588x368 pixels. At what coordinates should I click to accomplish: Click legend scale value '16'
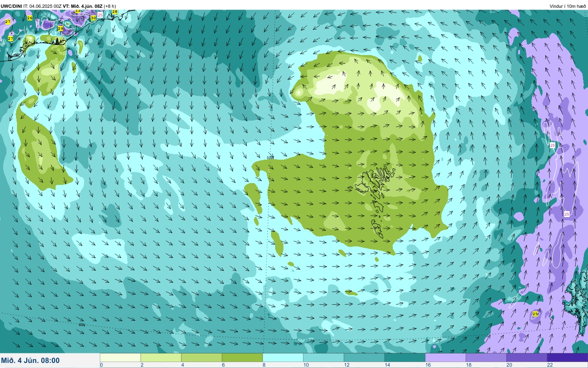pos(428,365)
